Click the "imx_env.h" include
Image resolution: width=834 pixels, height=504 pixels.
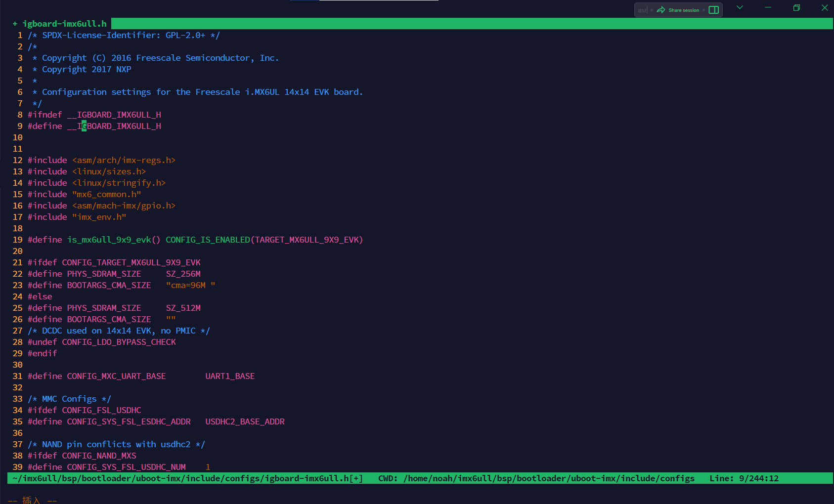[x=99, y=217]
